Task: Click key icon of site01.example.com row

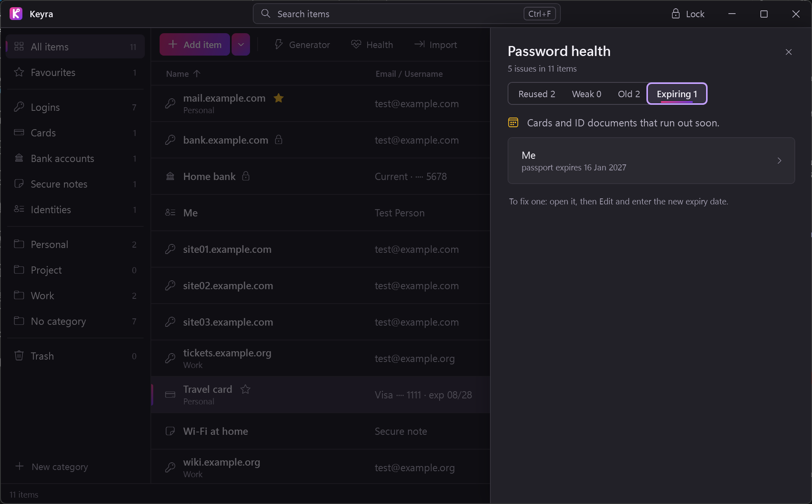Action: [x=170, y=249]
